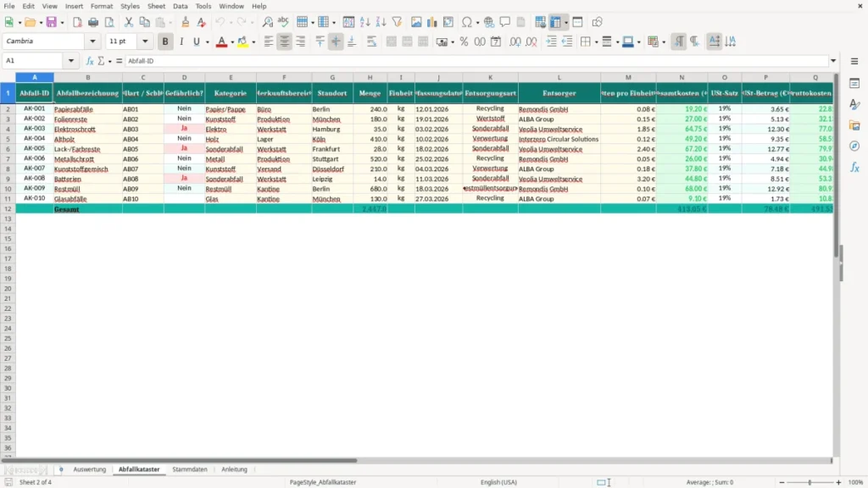Viewport: 868px width, 488px height.
Task: Insert Image toolbar icon
Action: 415,22
